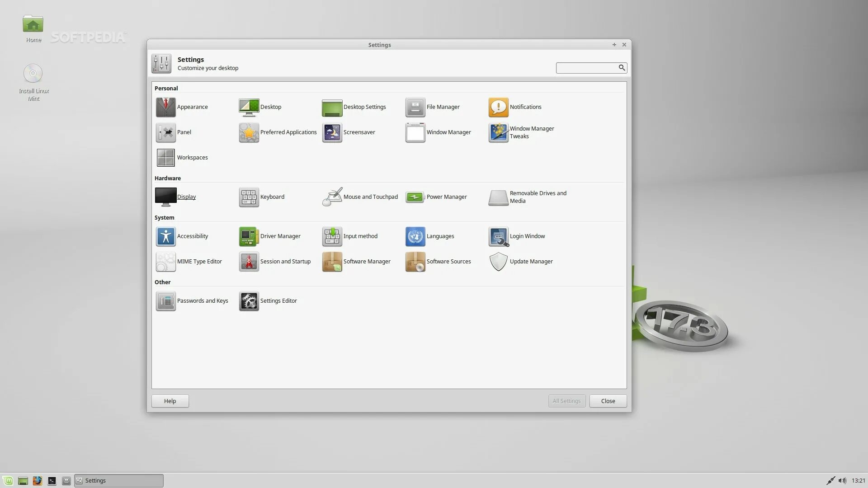Image resolution: width=868 pixels, height=488 pixels.
Task: Open the Screensaver settings
Action: point(332,132)
